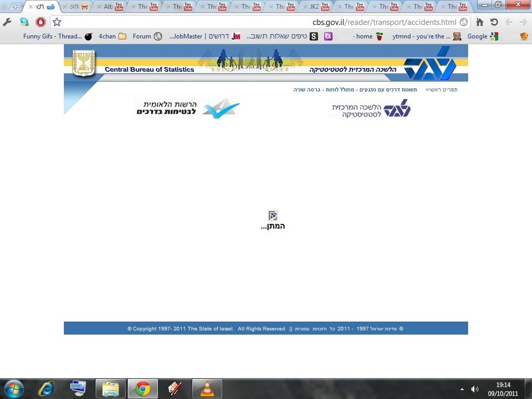Open the 'Funny Gifs - Thread...' bookmark
The height and width of the screenshot is (399, 532).
coord(57,36)
